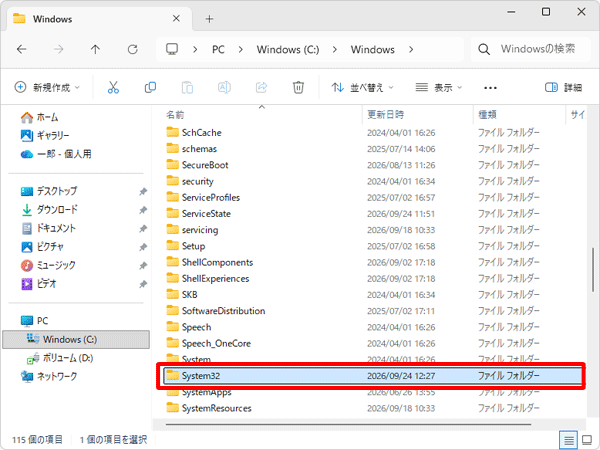Viewport: 600px width, 450px height.
Task: Open ダウンロード in quick access
Action: [49, 209]
